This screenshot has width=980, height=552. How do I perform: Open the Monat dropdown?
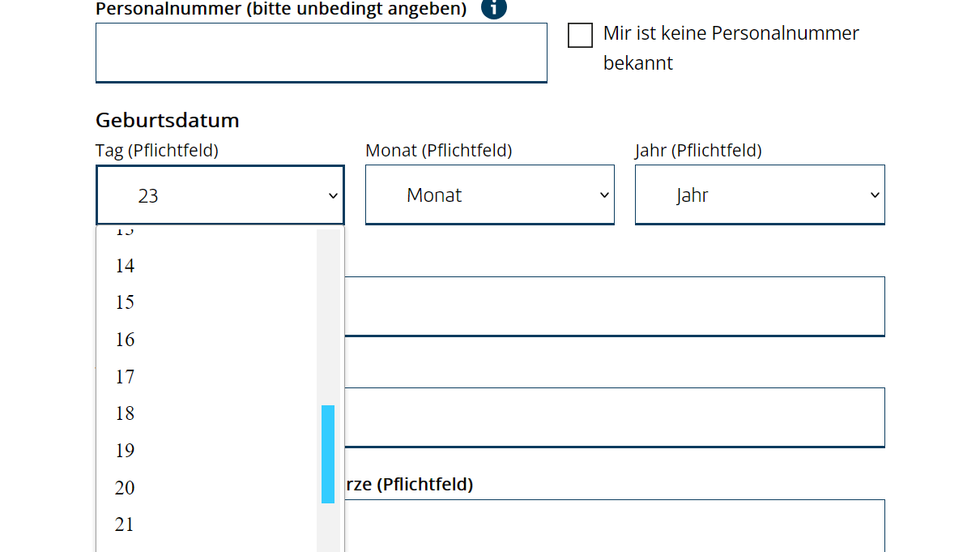pos(489,195)
